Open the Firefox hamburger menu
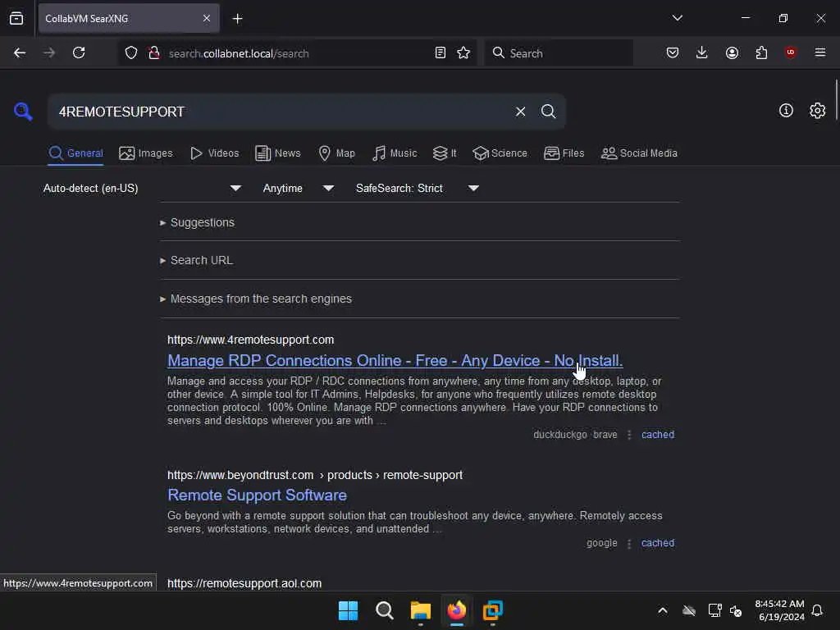840x630 pixels. tap(820, 52)
